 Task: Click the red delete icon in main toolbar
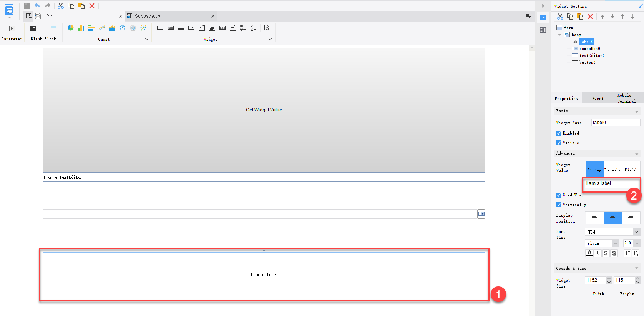[x=92, y=6]
